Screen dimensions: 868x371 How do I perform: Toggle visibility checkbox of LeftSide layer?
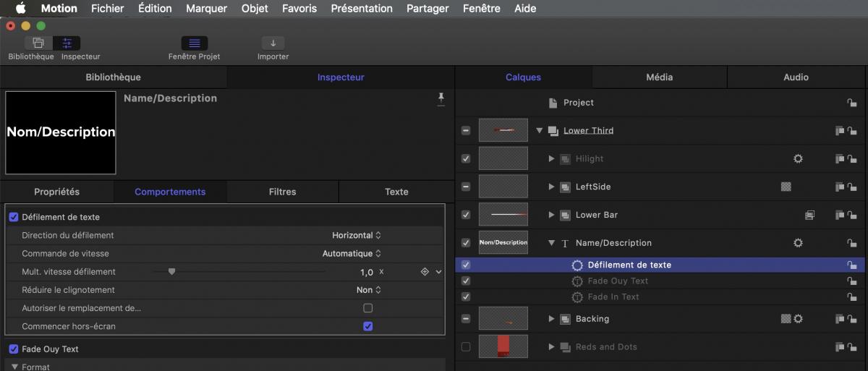[x=466, y=187]
